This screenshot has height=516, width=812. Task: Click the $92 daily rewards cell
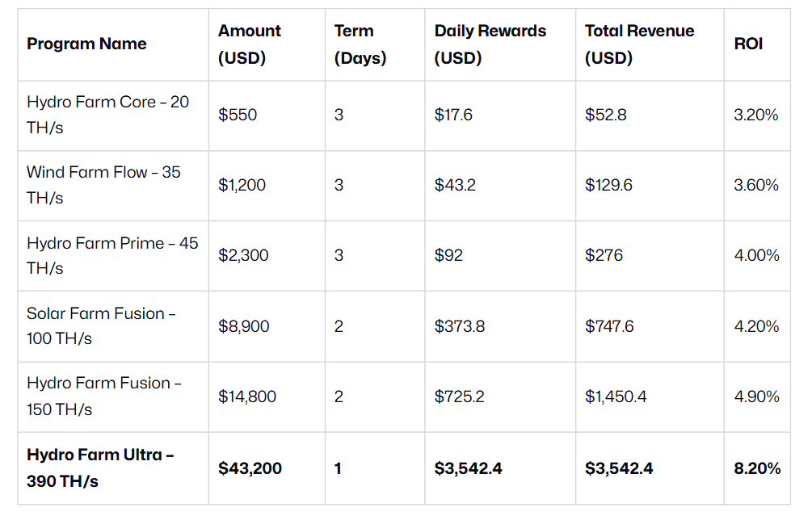coord(448,255)
